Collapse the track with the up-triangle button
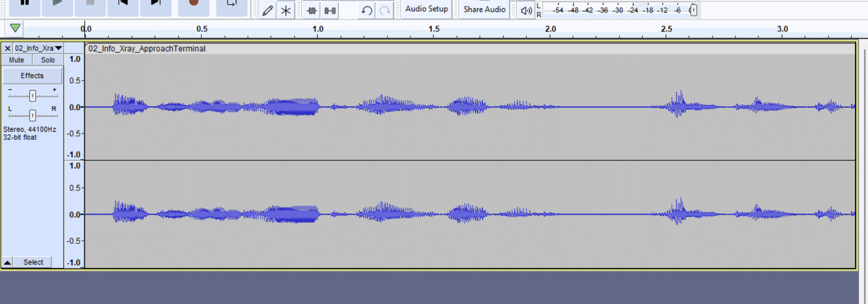 click(x=8, y=262)
